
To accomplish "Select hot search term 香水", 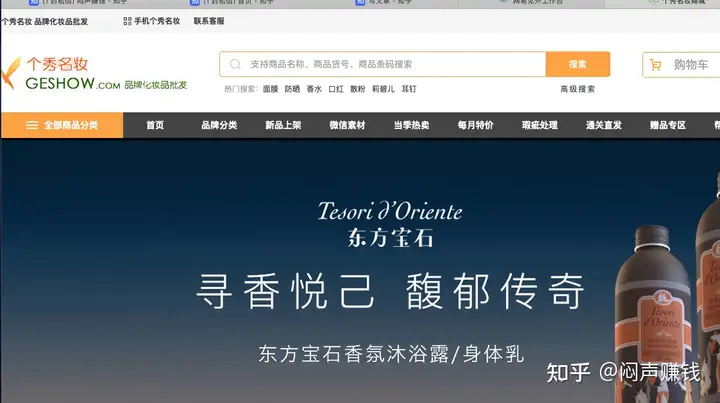I will (314, 89).
